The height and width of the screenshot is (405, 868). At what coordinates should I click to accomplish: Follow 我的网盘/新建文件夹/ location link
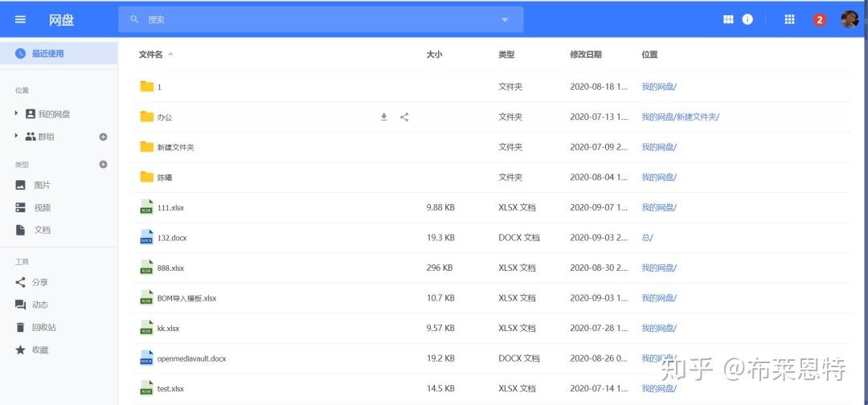(x=680, y=117)
